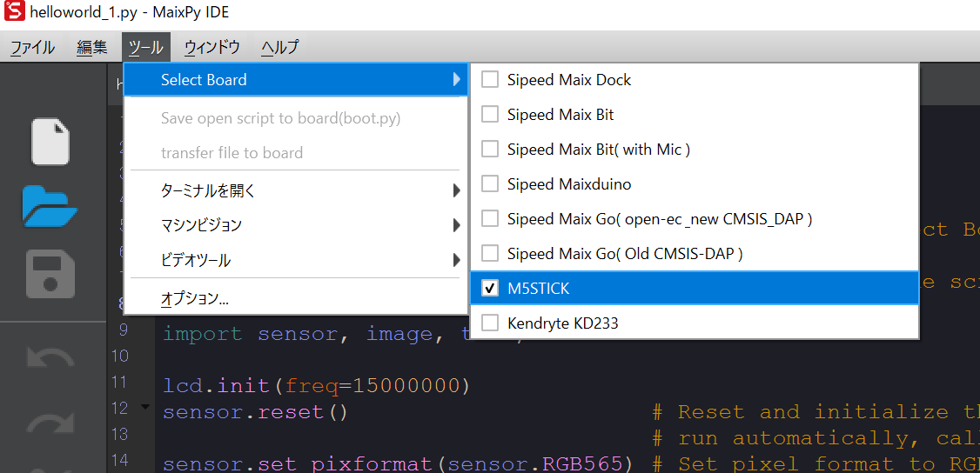The image size is (980, 473).
Task: Open オプション... from the tools menu
Action: pos(195,298)
